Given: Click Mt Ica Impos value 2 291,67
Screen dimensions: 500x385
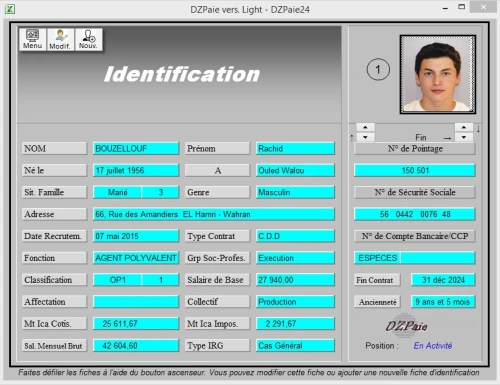Looking at the screenshot, I should 295,324.
